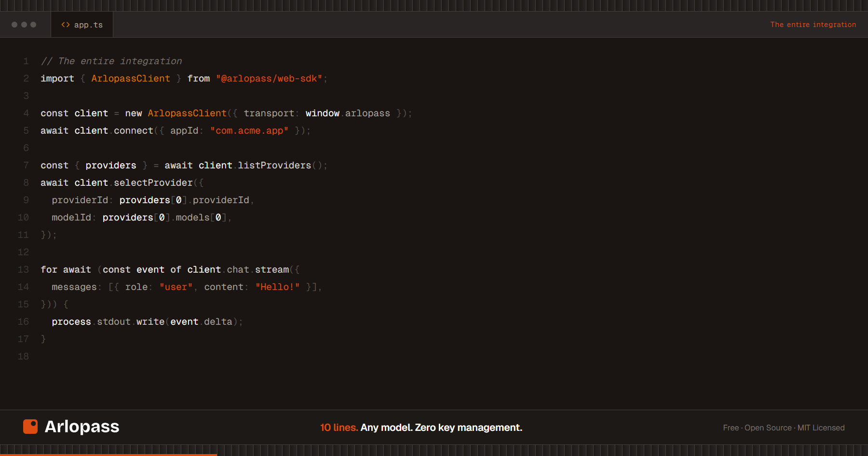Click the code brackets icon beside app.ts
Screen dimensions: 868x456
click(66, 25)
